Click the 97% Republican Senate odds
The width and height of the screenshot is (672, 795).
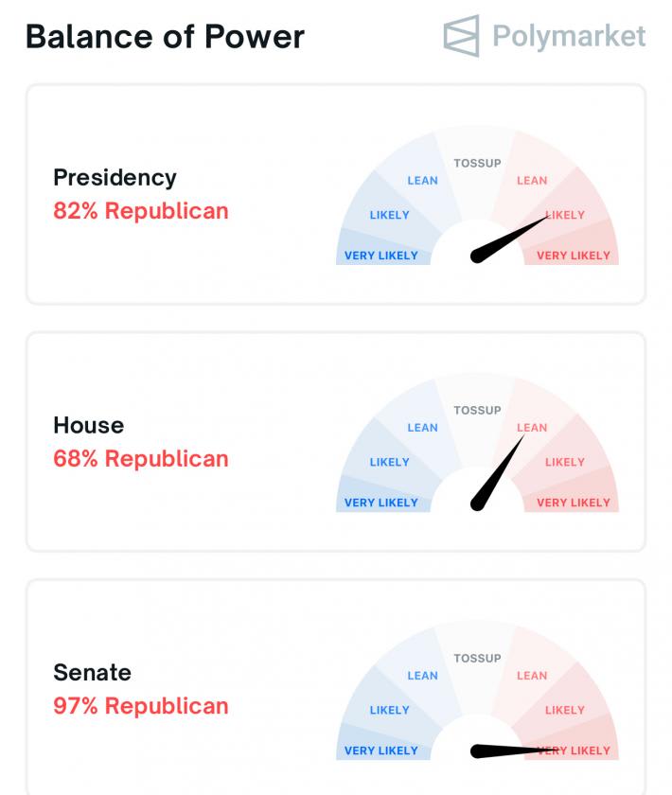[x=141, y=706]
